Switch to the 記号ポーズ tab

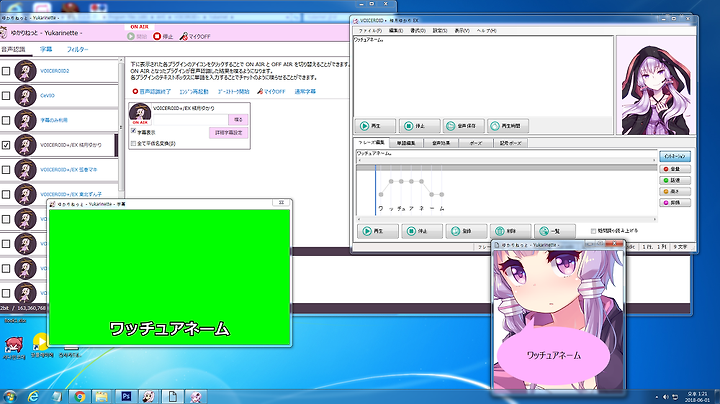click(510, 143)
